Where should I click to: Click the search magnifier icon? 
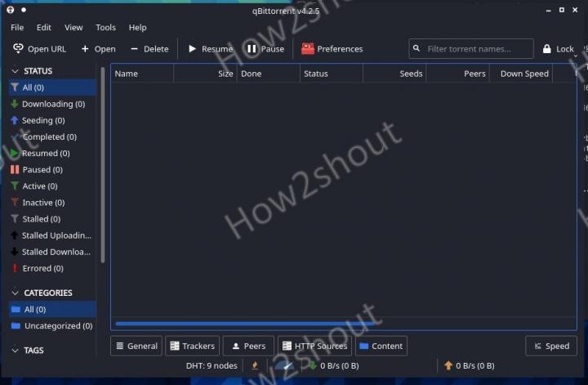(416, 48)
